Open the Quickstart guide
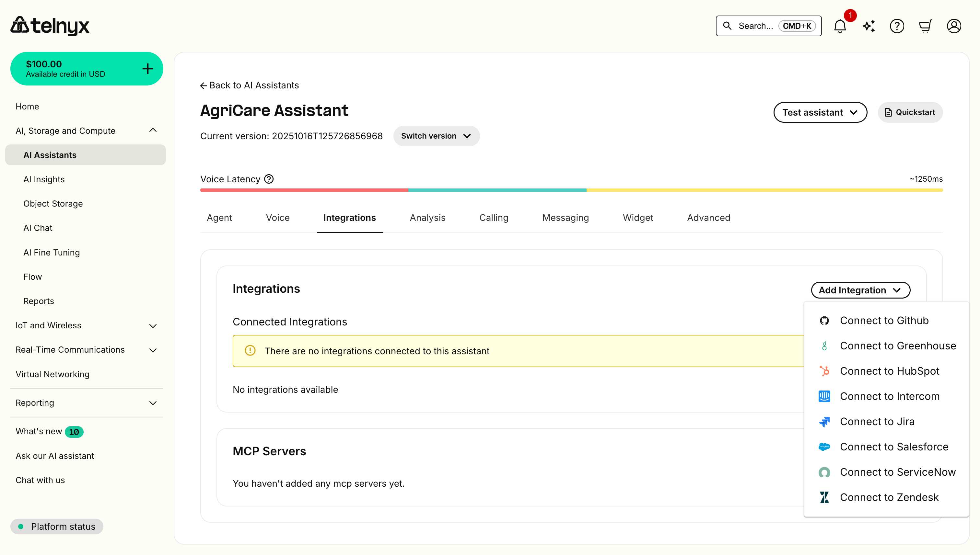Screen dimensions: 980x555 click(x=910, y=112)
